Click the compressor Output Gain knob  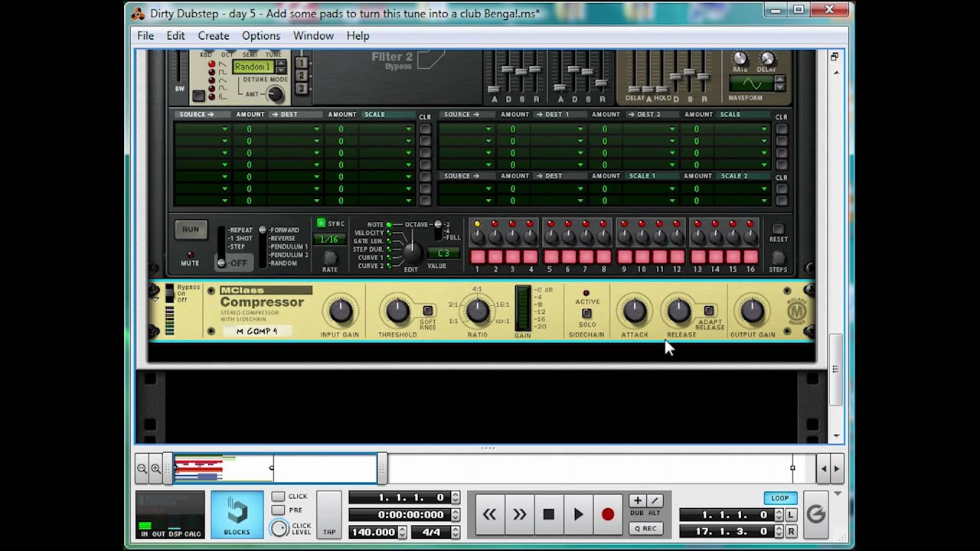tap(752, 311)
